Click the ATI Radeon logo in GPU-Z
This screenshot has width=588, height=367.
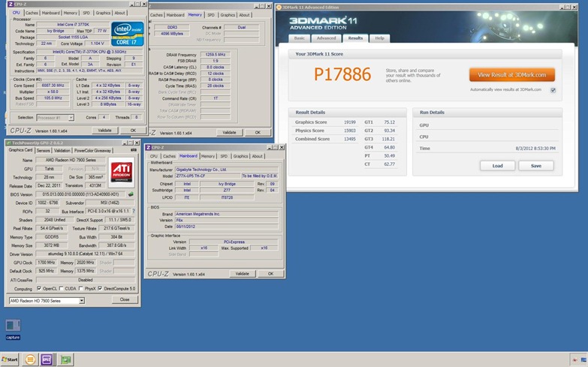[x=121, y=171]
